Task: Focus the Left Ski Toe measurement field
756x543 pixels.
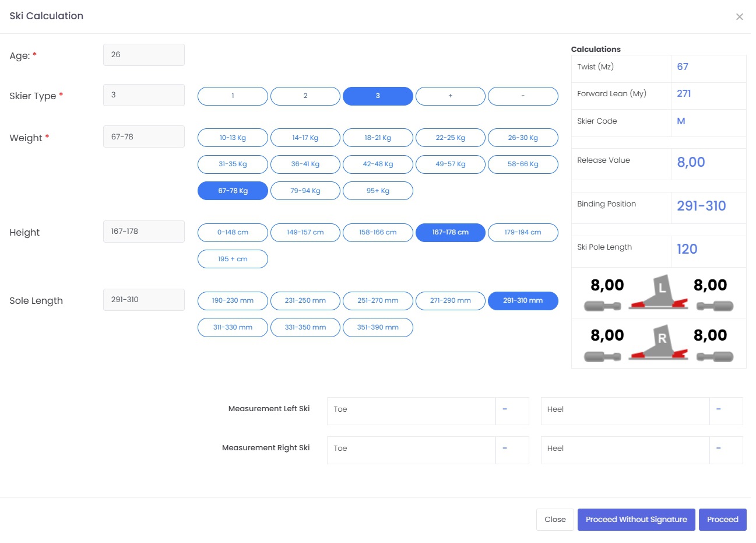Action: [x=410, y=410]
